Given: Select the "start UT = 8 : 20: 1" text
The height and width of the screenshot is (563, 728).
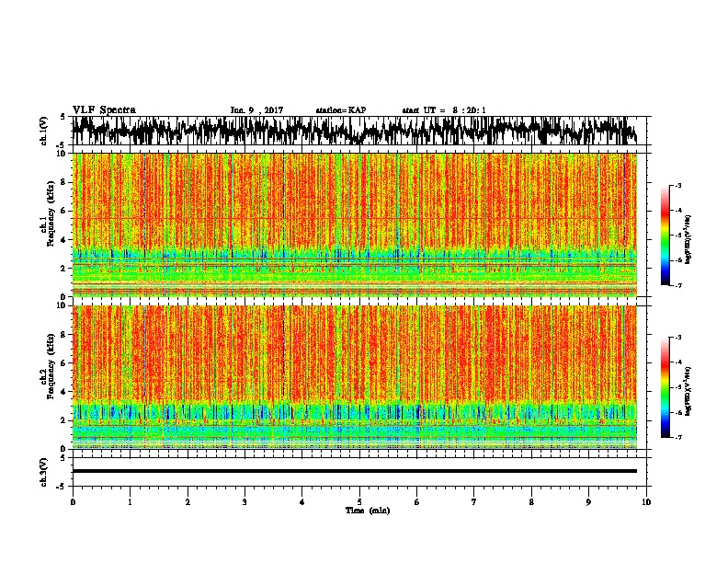Looking at the screenshot, I should point(444,110).
